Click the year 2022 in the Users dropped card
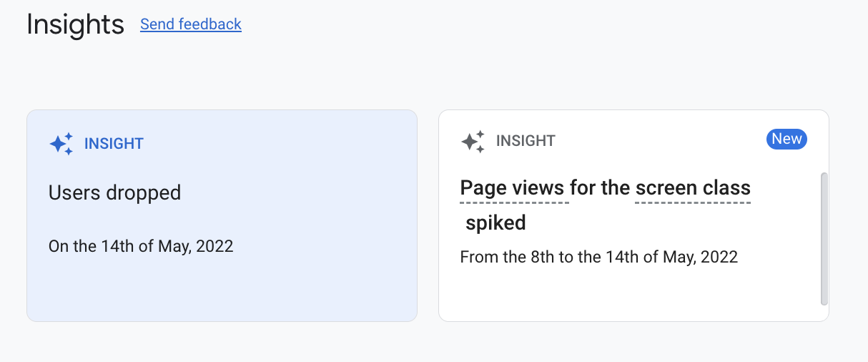This screenshot has width=868, height=362. pyautogui.click(x=214, y=246)
